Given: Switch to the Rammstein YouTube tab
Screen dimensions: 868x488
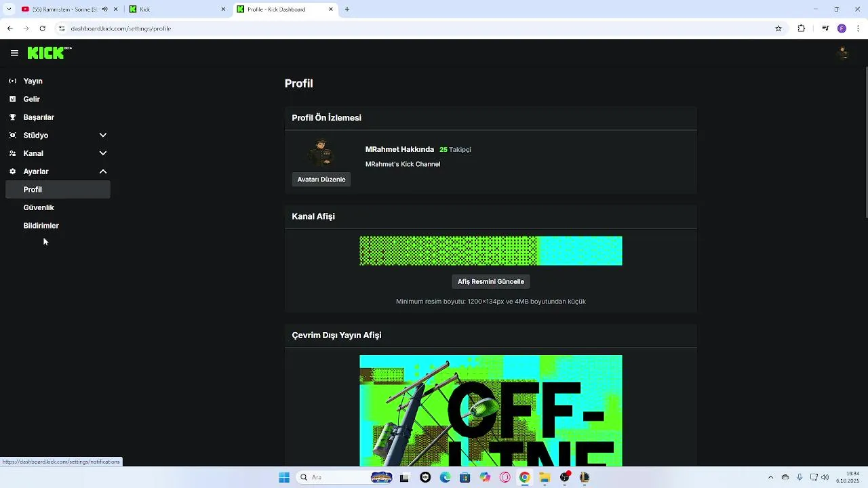Looking at the screenshot, I should pyautogui.click(x=65, y=9).
